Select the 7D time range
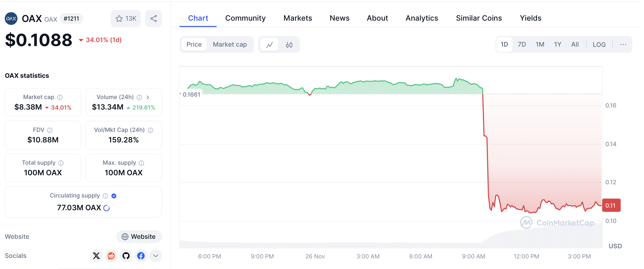The image size is (644, 269). [522, 44]
